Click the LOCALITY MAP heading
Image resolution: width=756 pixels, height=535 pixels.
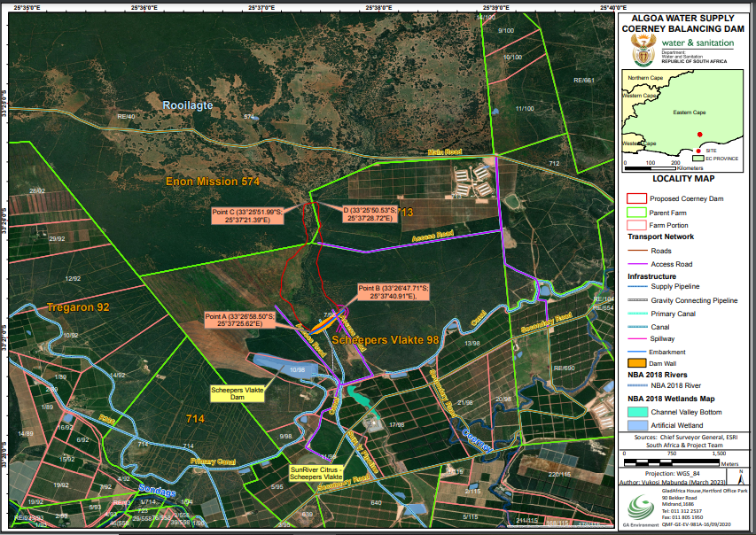[683, 178]
